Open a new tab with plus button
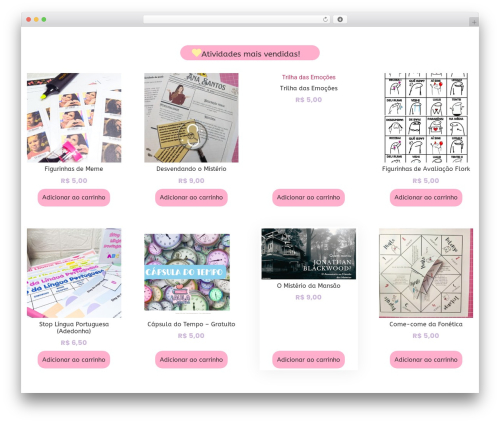The image size is (500, 423). [x=474, y=22]
